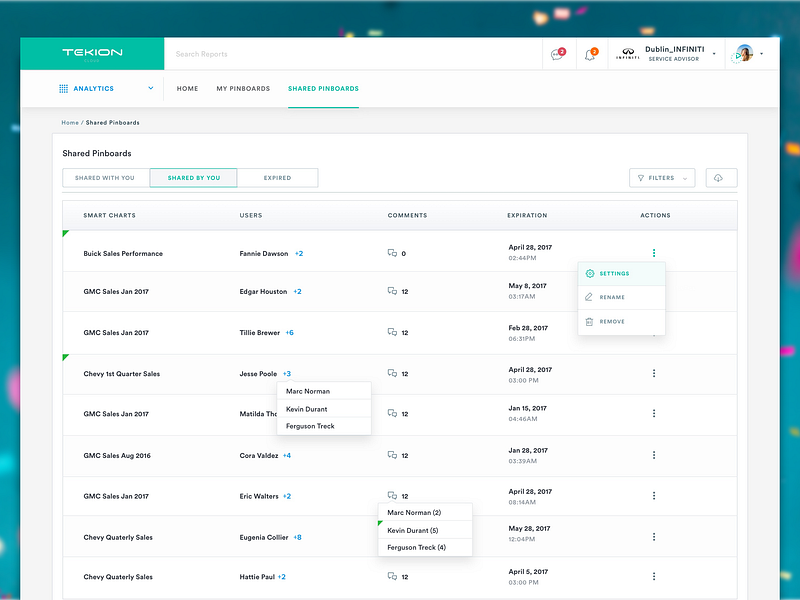Viewport: 800px width, 600px height.
Task: Collapse +3 users list for Jesse Poole
Action: (x=287, y=374)
